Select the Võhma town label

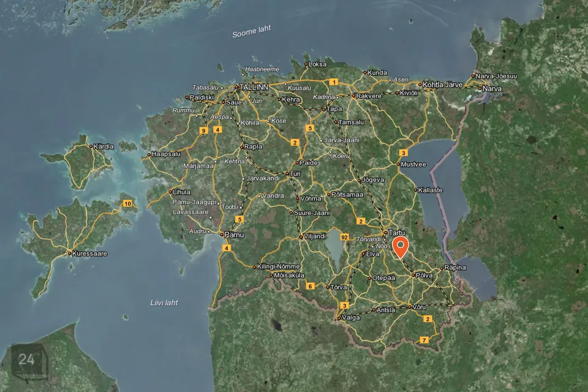point(311,199)
